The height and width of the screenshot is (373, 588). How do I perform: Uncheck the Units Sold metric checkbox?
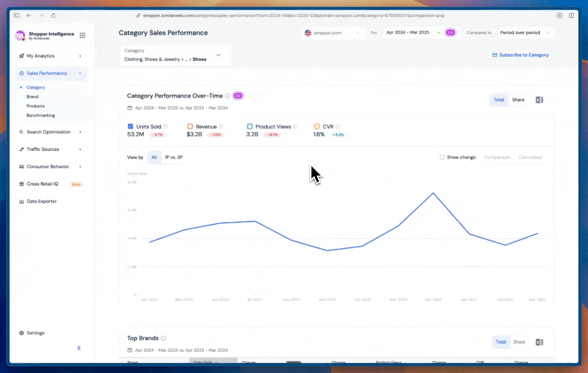[130, 126]
